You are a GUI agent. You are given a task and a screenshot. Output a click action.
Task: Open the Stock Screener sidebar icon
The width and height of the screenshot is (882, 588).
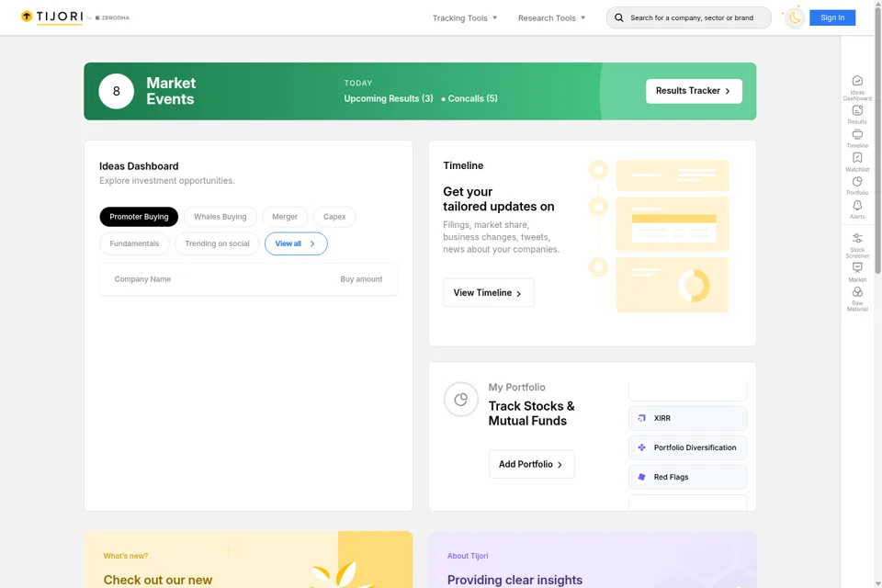856,245
